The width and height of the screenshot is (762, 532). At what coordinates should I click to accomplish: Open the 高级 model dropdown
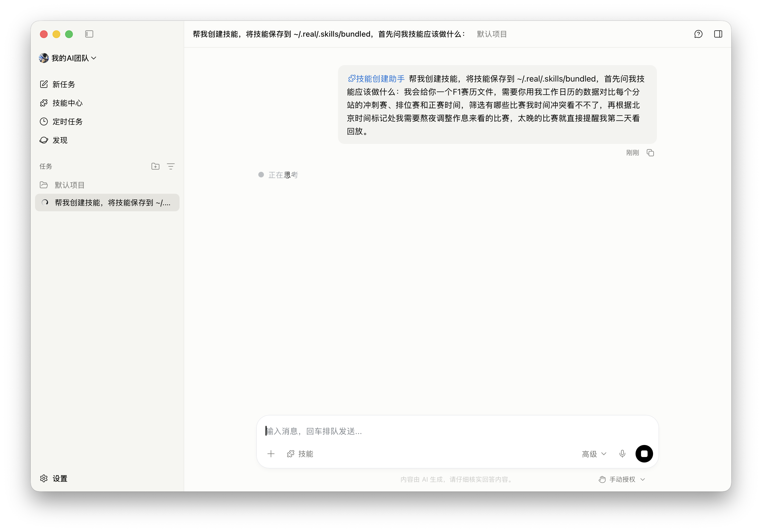593,454
